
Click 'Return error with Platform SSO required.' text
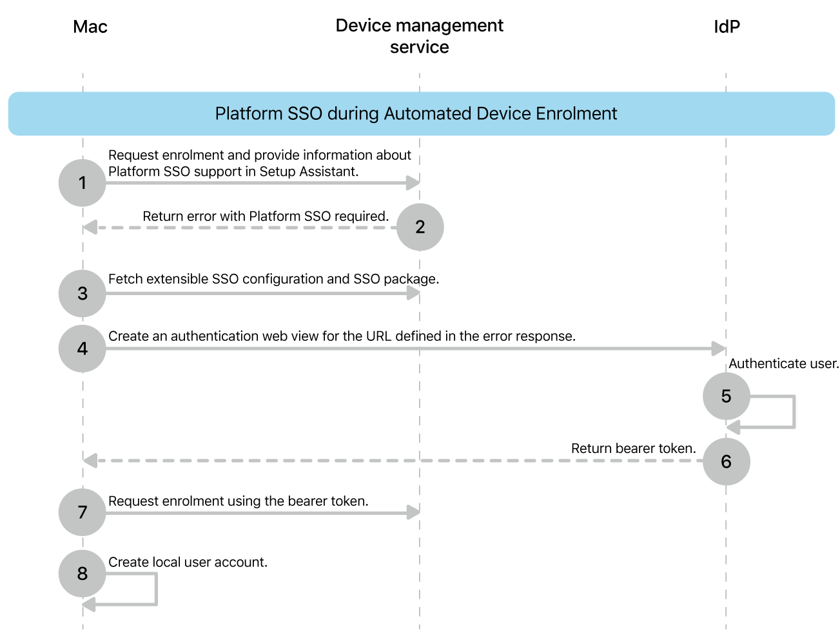click(x=266, y=217)
